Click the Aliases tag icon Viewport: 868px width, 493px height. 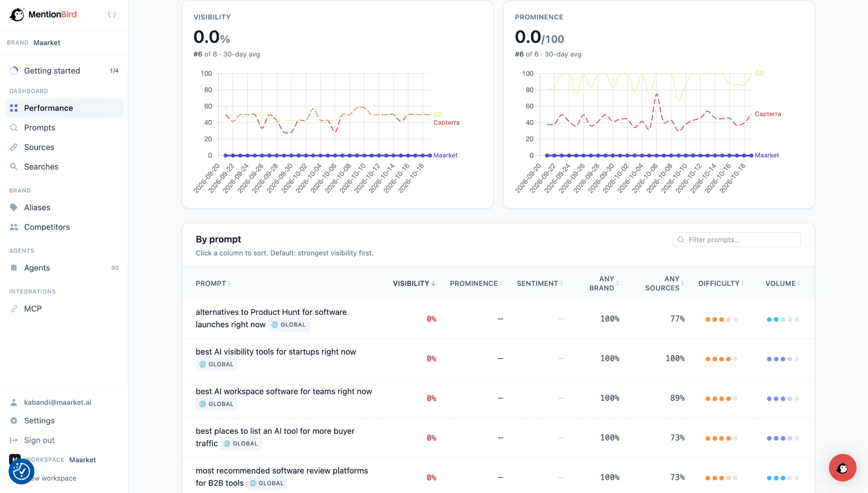point(14,208)
